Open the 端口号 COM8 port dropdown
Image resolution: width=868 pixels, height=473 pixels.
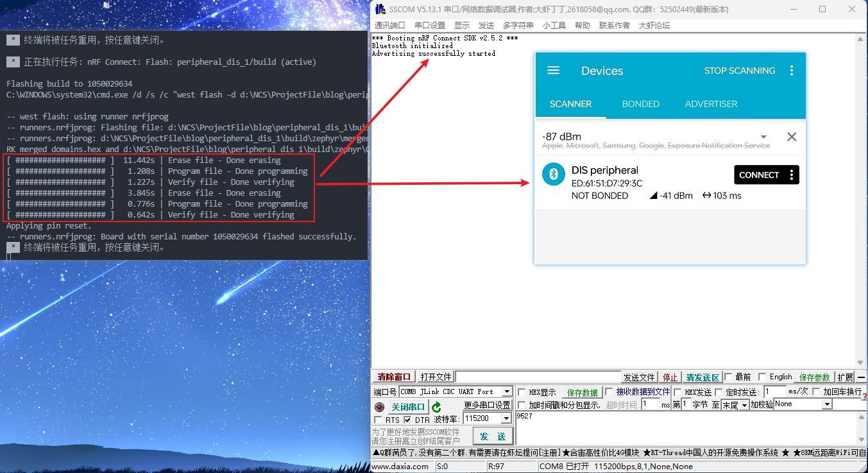click(507, 391)
